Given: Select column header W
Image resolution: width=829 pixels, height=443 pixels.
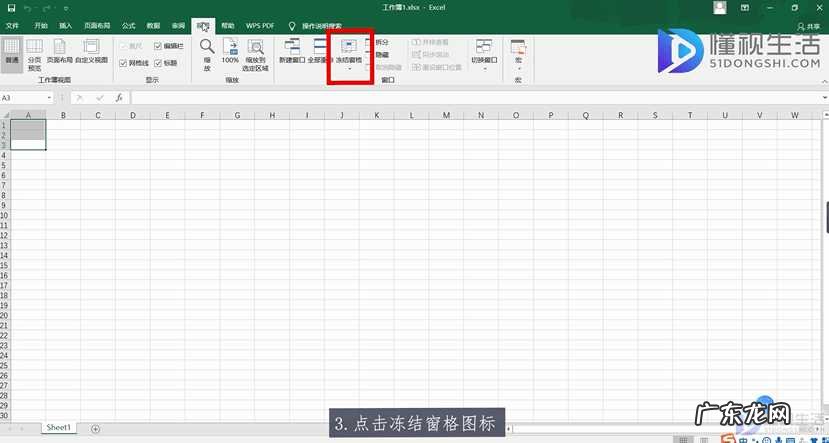Looking at the screenshot, I should (795, 115).
